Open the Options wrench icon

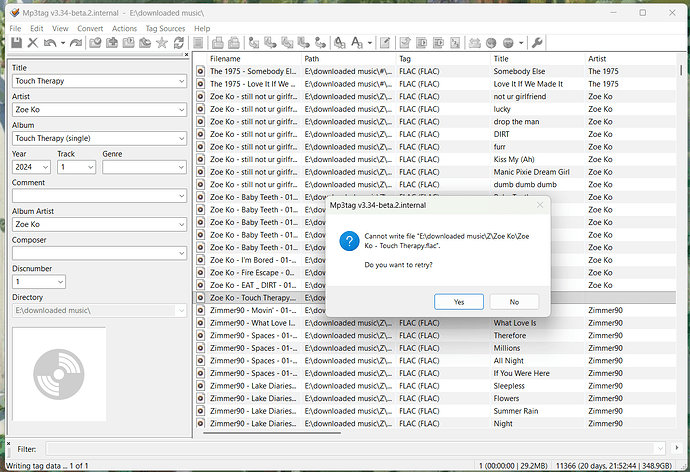click(x=537, y=43)
